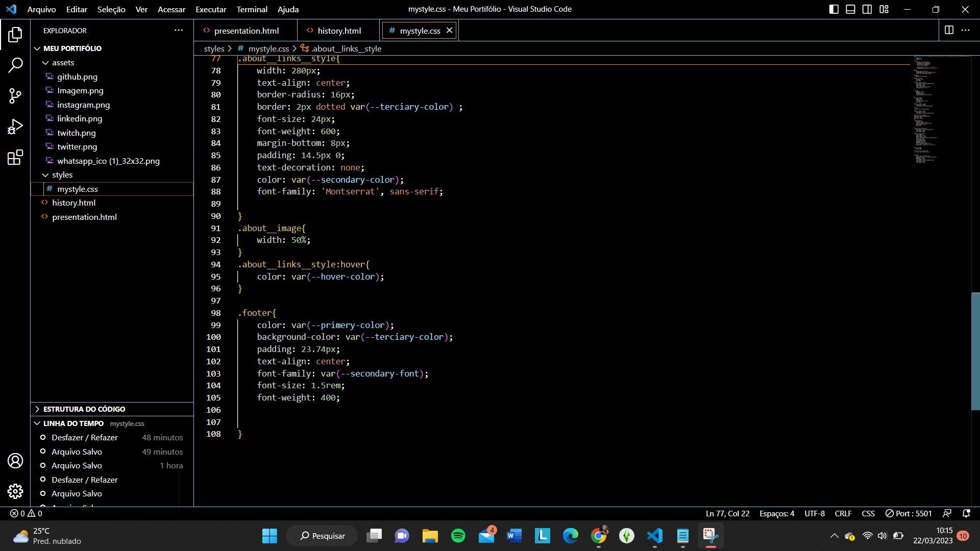Open Accounts menu in activity bar

pos(15,461)
